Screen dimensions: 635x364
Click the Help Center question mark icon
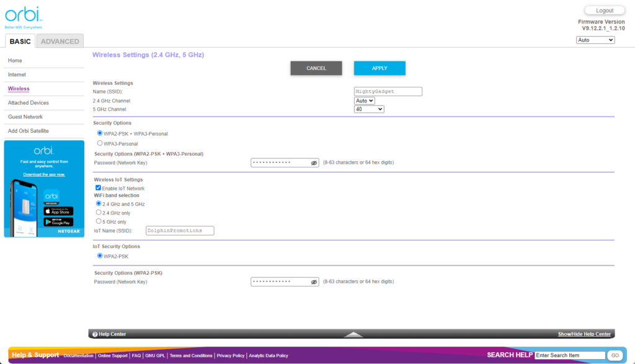point(95,334)
